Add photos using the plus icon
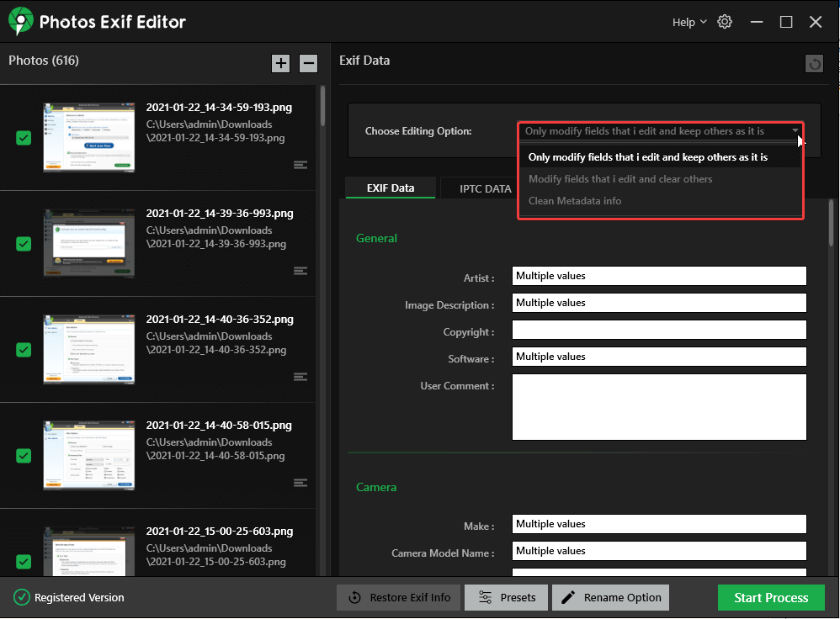 coord(280,63)
